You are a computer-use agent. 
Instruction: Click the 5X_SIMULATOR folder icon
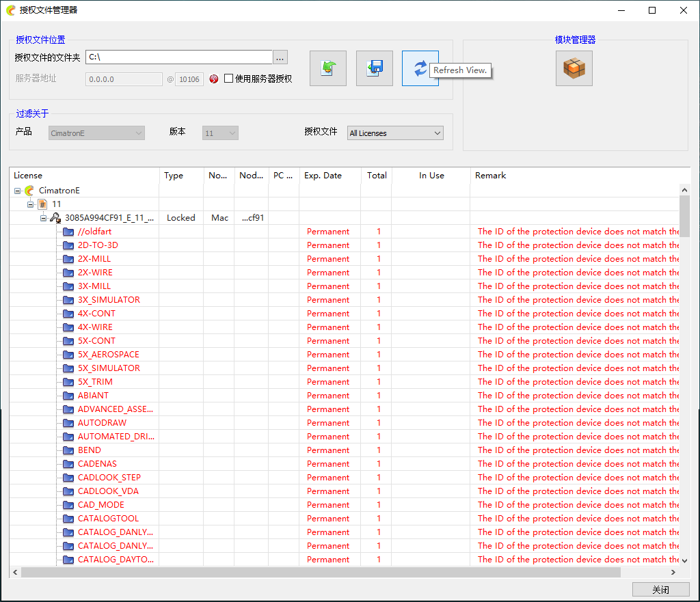coord(68,368)
